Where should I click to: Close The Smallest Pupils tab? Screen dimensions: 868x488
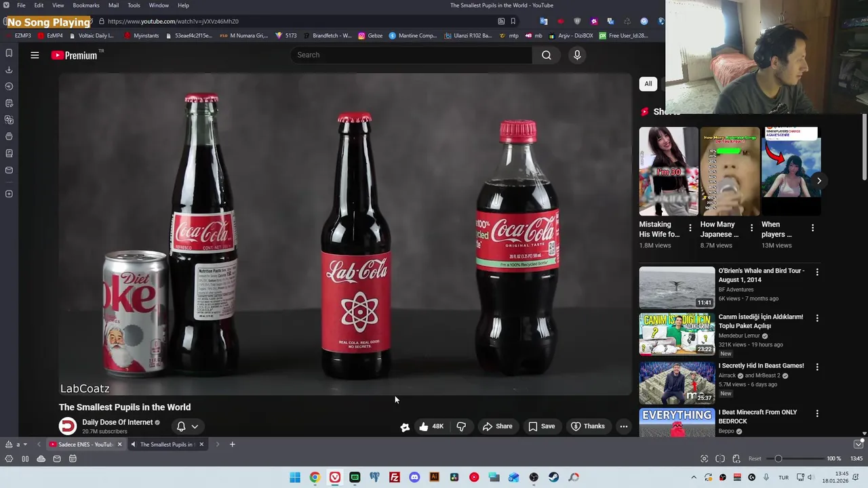201,445
